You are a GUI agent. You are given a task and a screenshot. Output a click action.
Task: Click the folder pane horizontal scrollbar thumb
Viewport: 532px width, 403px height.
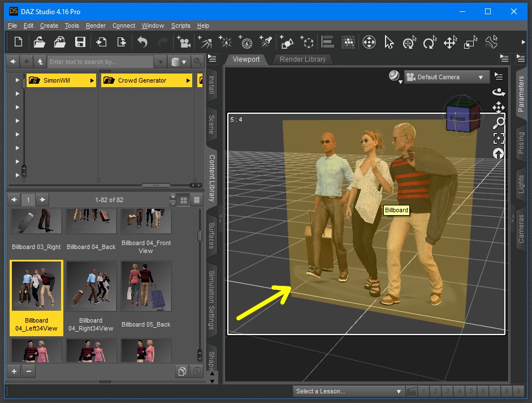(x=155, y=186)
